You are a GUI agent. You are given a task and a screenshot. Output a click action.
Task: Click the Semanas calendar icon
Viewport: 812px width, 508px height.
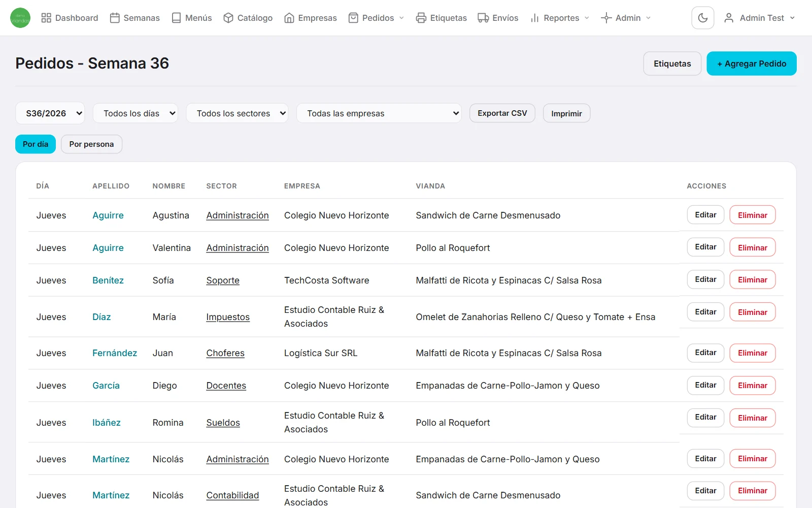pos(115,18)
